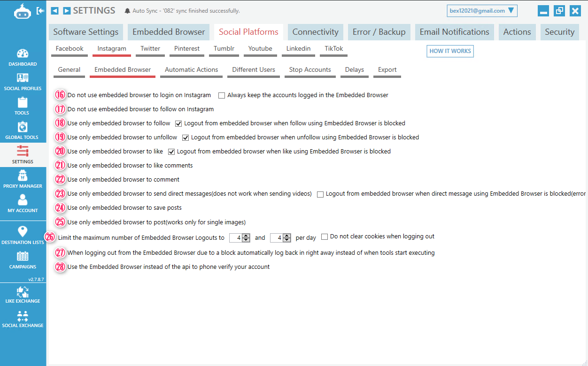Select the Linkedin platform tab
Image resolution: width=588 pixels, height=366 pixels.
pos(299,49)
